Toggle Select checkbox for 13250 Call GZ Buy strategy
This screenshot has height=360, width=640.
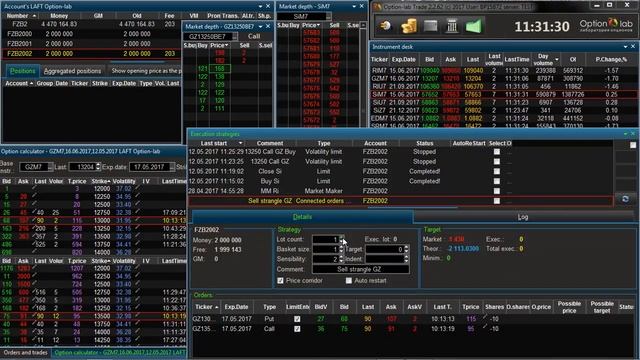(497, 152)
